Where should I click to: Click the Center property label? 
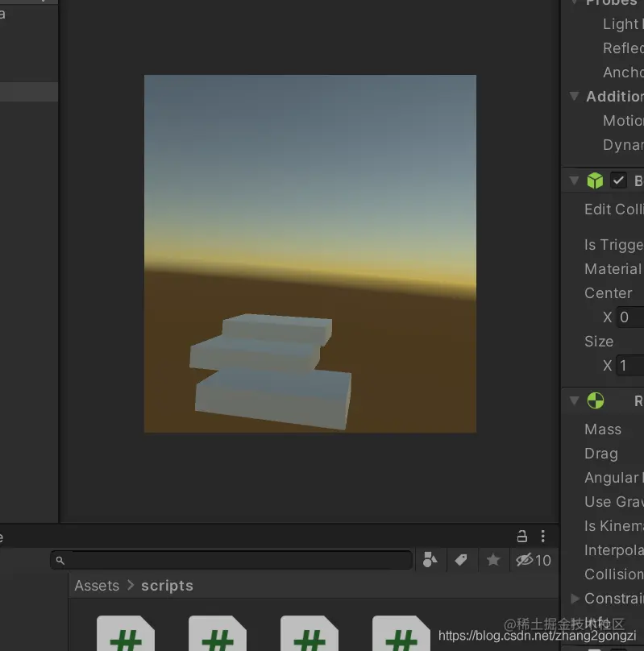[x=609, y=293]
